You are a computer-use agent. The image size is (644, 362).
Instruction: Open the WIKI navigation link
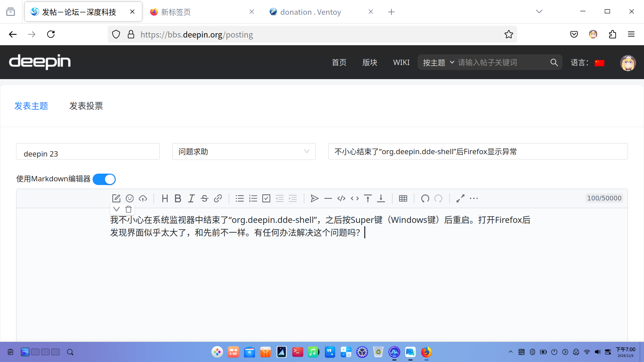(x=401, y=62)
